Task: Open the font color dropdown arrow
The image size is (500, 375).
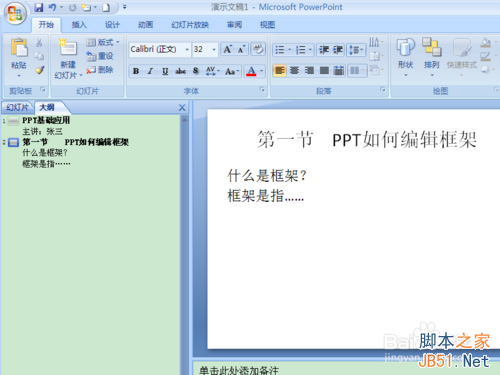Action: [x=262, y=71]
